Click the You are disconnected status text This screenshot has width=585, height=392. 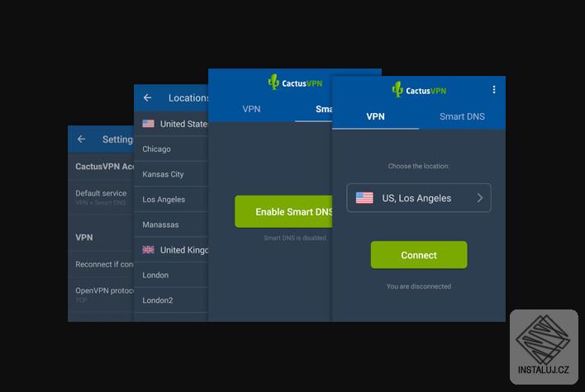click(419, 286)
